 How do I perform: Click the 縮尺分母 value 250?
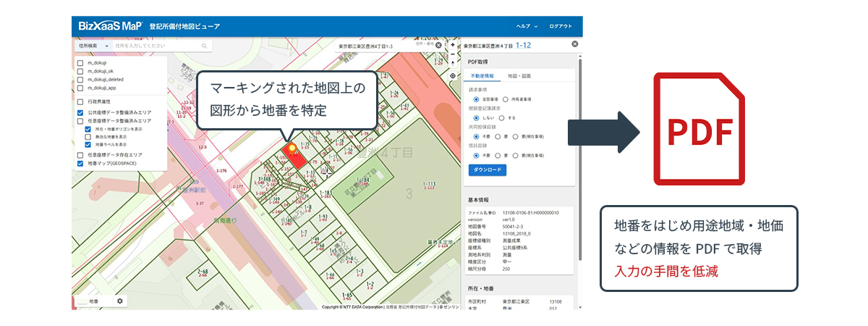pos(507,269)
